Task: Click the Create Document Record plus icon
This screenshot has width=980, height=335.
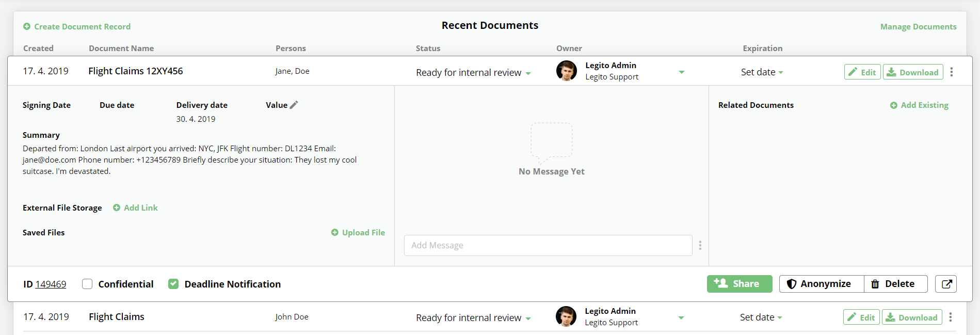Action: (27, 26)
